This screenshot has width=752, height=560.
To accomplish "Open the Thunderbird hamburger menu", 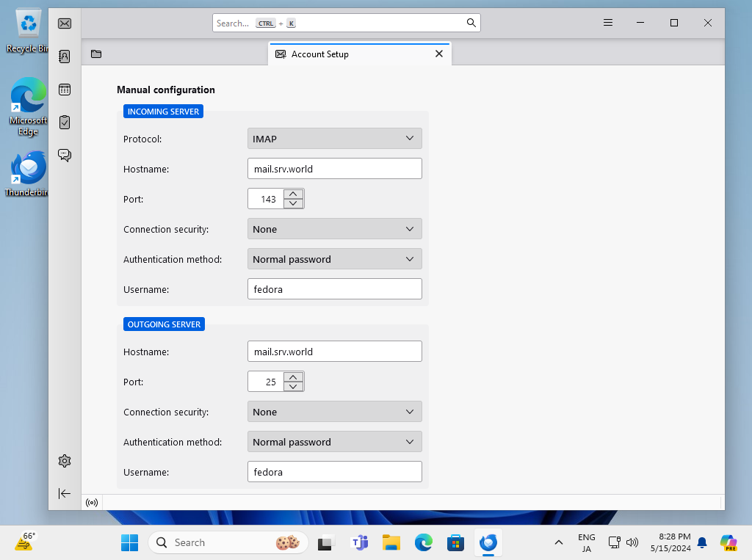I will pyautogui.click(x=608, y=23).
